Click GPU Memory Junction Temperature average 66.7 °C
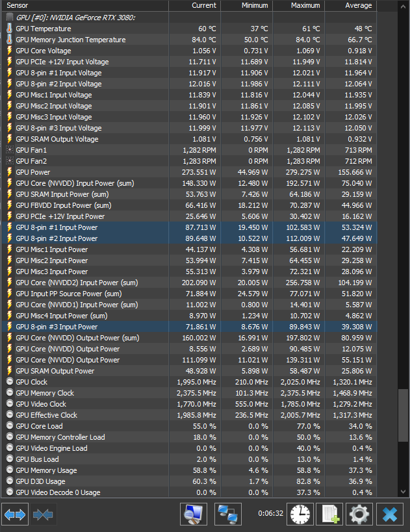410x532 pixels. coord(360,40)
